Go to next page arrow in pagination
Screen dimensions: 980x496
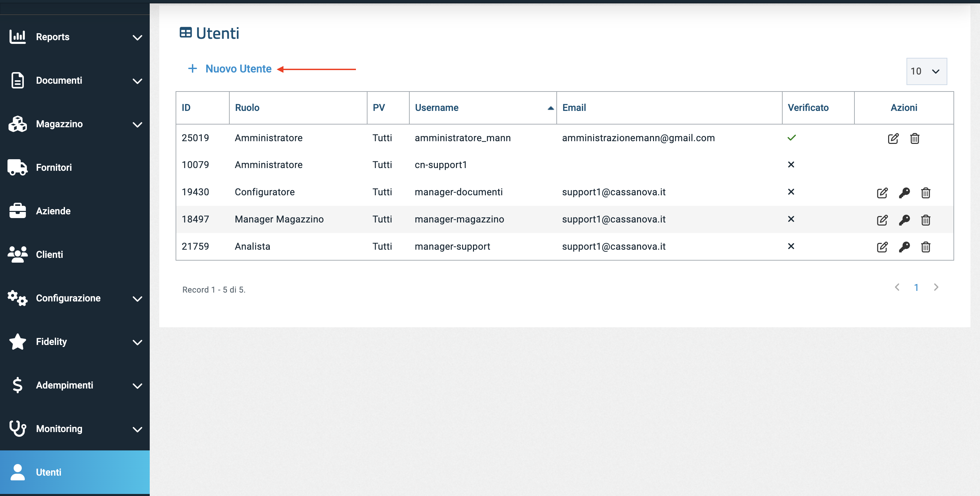936,287
